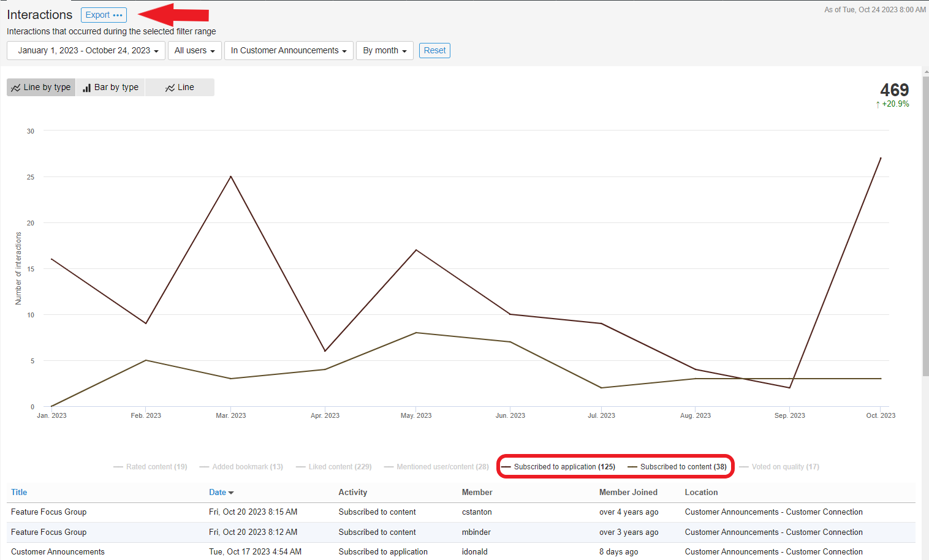Click the 8 days ago joined value
Image resolution: width=929 pixels, height=560 pixels.
618,551
